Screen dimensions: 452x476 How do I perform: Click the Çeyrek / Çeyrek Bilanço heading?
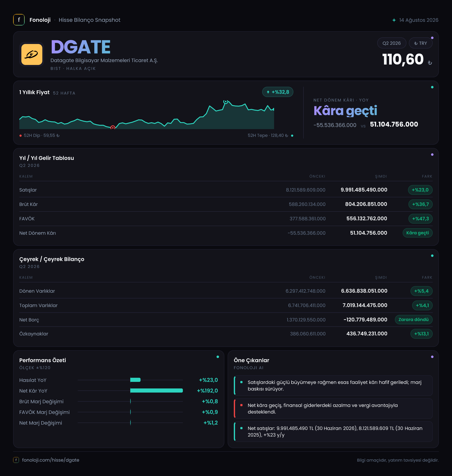point(52,259)
